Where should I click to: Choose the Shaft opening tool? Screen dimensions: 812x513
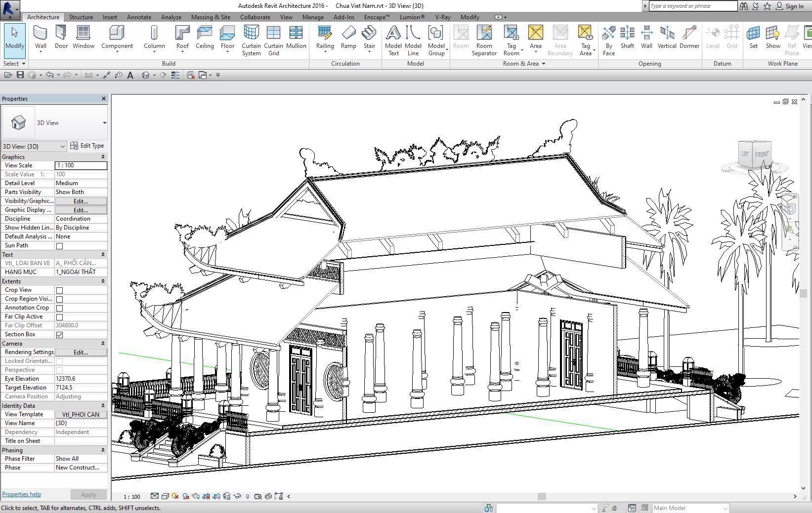[627, 37]
